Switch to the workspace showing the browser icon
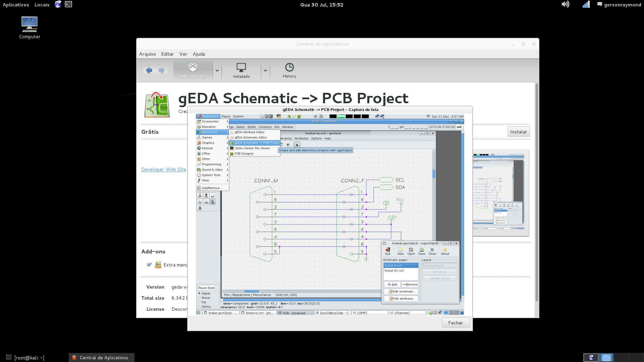 pyautogui.click(x=591, y=358)
